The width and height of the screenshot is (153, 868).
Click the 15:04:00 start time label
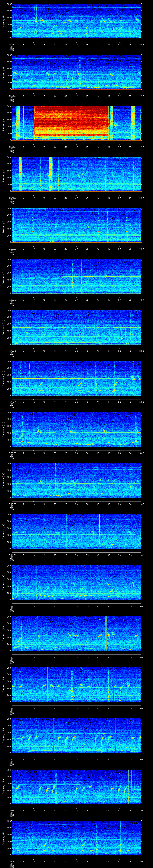pos(12,198)
